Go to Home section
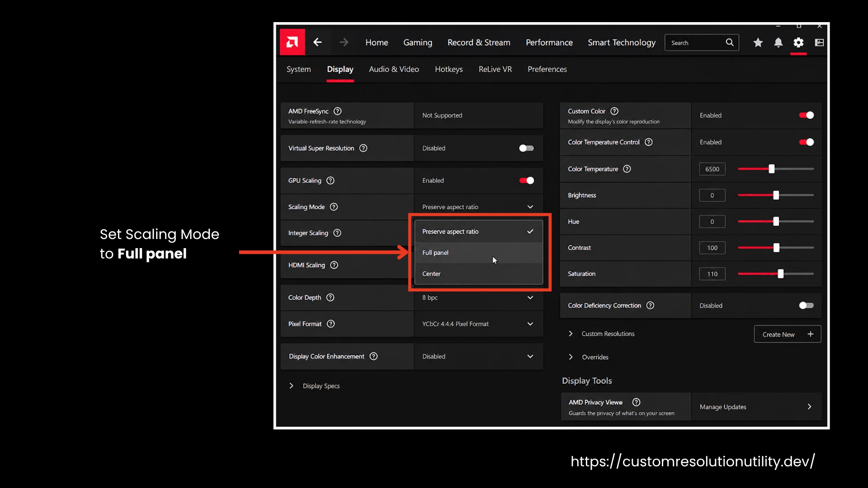The image size is (868, 488). (x=377, y=42)
